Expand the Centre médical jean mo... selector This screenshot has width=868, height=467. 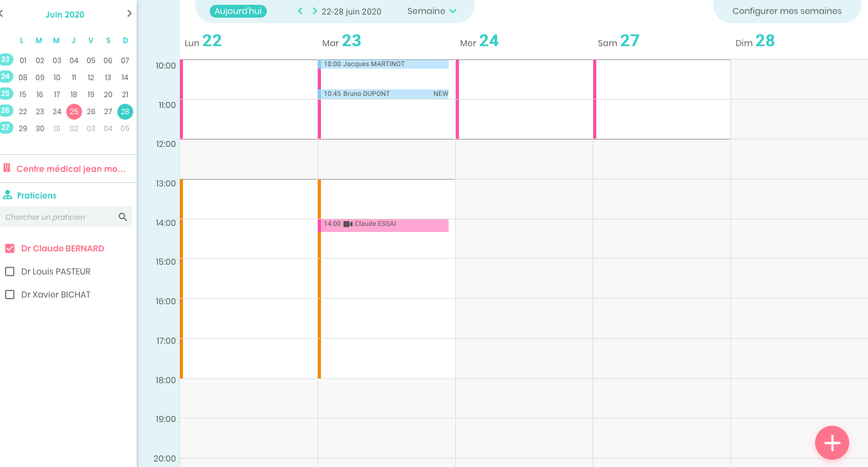(x=71, y=169)
